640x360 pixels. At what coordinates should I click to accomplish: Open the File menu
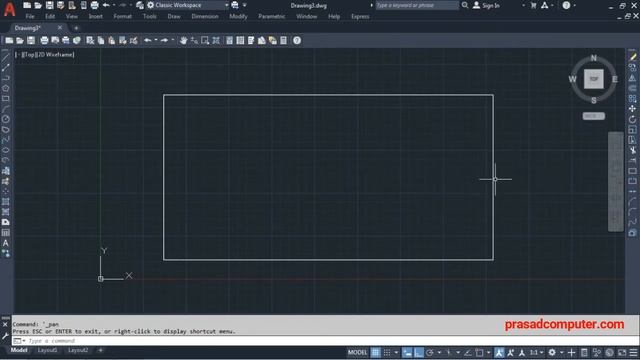(30, 17)
